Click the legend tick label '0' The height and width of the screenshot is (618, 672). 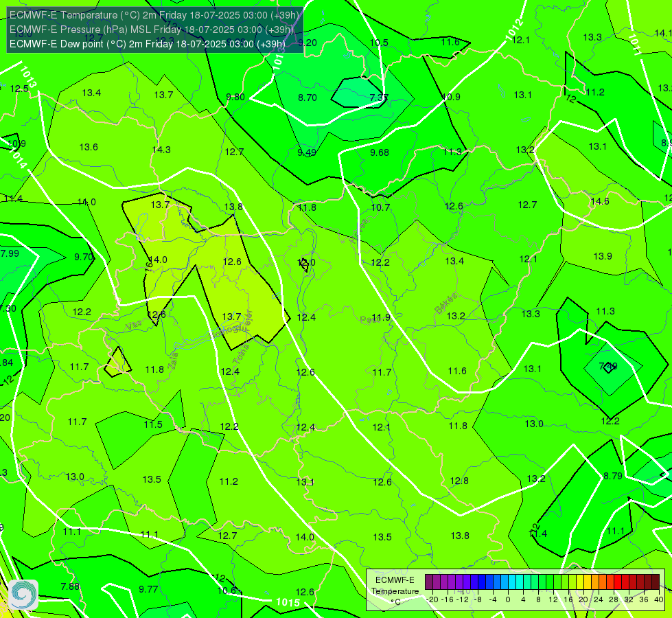[x=508, y=599]
